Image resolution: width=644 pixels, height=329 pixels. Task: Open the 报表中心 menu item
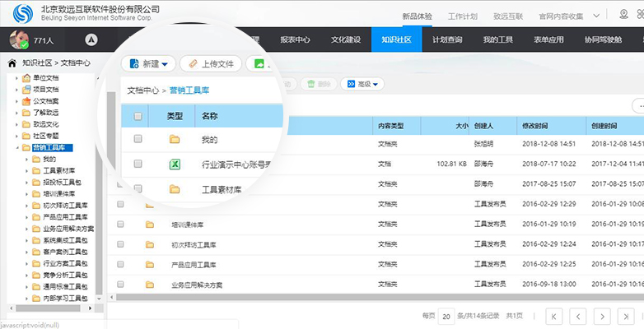pos(295,39)
